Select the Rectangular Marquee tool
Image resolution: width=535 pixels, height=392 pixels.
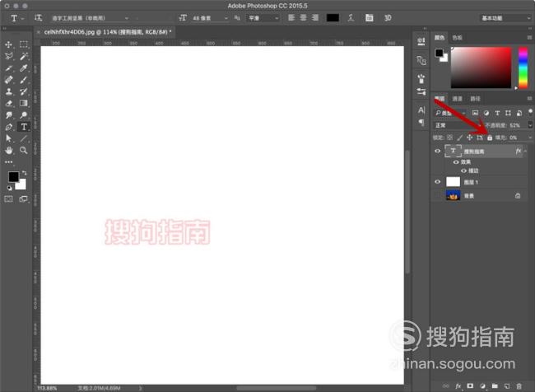[x=24, y=44]
